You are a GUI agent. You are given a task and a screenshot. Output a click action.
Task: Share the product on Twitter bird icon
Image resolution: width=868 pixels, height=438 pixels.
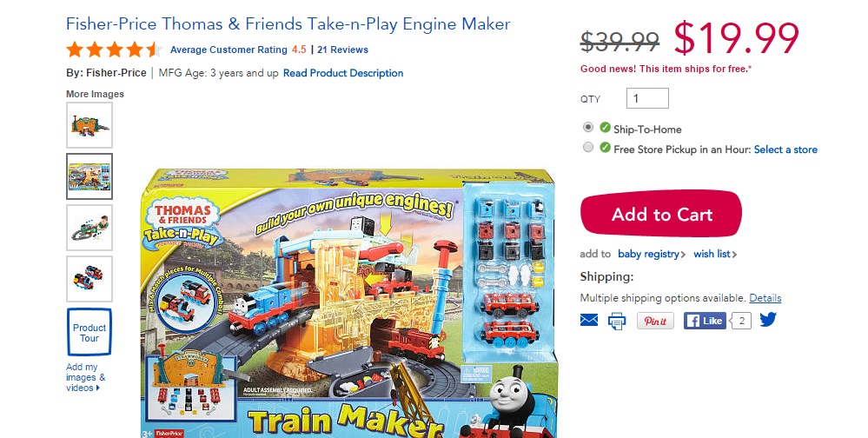coord(768,320)
